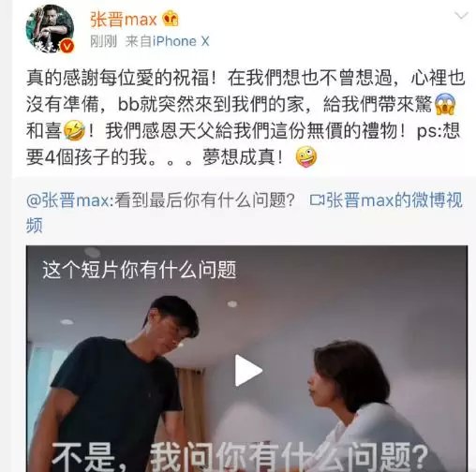Click the 刚刚 timestamp

click(103, 41)
